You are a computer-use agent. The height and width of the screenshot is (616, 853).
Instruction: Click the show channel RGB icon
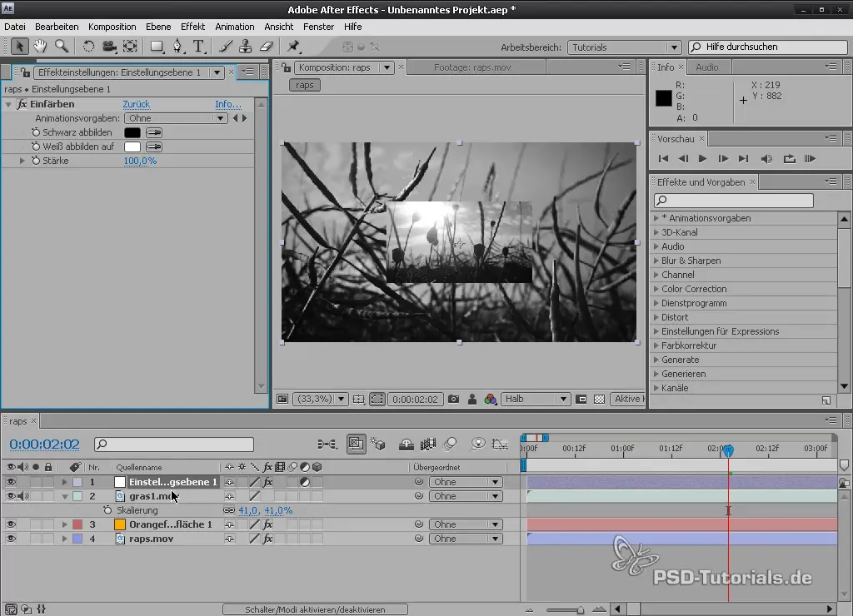(x=490, y=399)
